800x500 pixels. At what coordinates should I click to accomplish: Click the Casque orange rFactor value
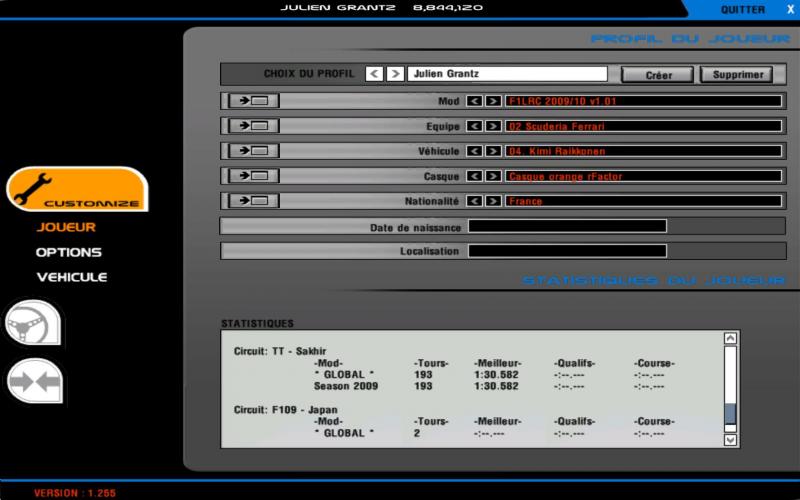click(x=643, y=176)
